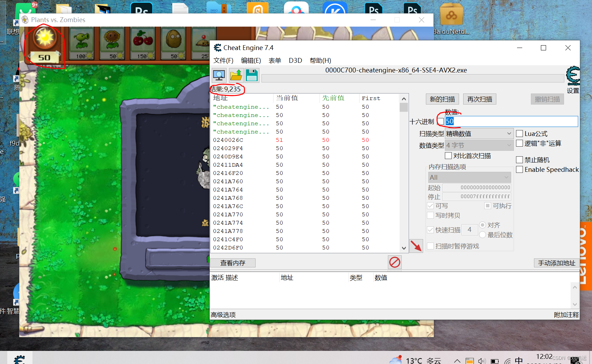Check the 扫描时暂停游戏 checkbox
This screenshot has width=592, height=364.
pyautogui.click(x=430, y=246)
